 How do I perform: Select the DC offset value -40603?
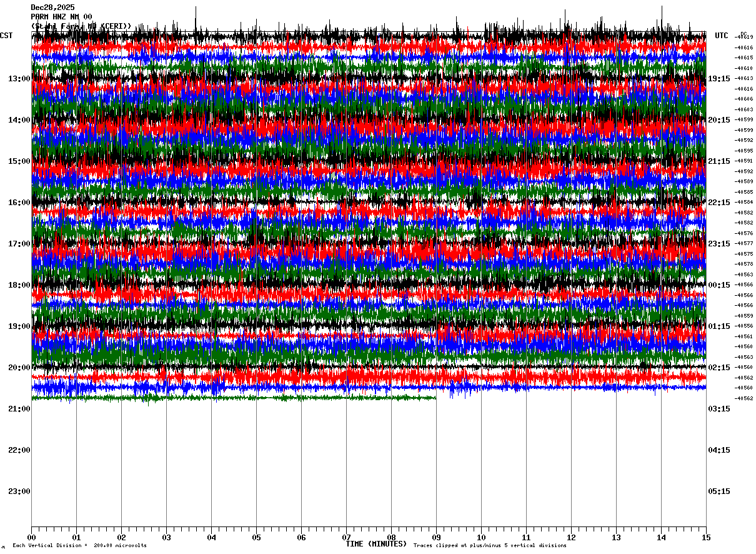point(744,109)
